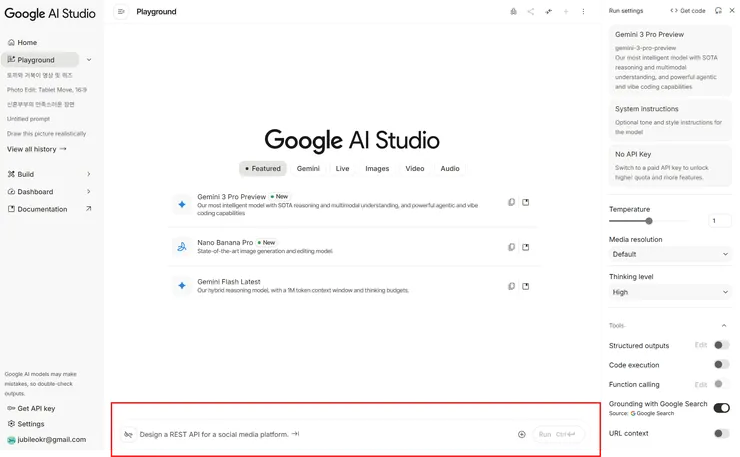The width and height of the screenshot is (740, 457).
Task: Click the copy icon for Gemini Flash Latest
Action: [x=512, y=286]
